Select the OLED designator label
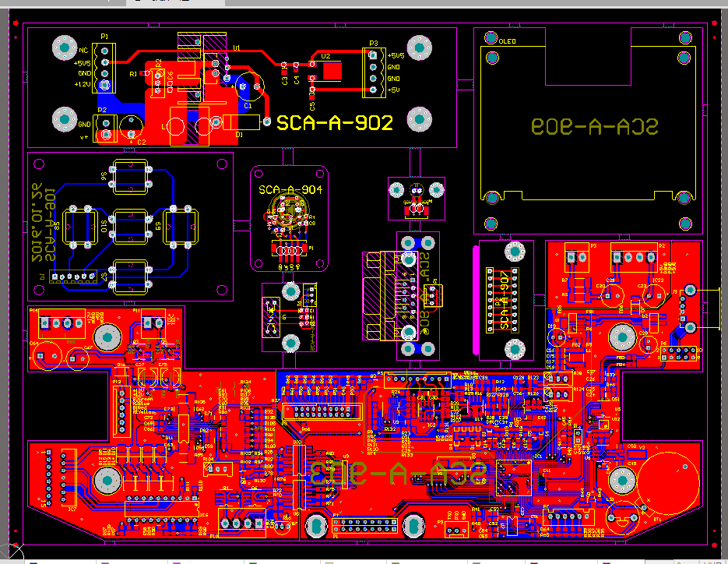The width and height of the screenshot is (728, 564). 507,41
